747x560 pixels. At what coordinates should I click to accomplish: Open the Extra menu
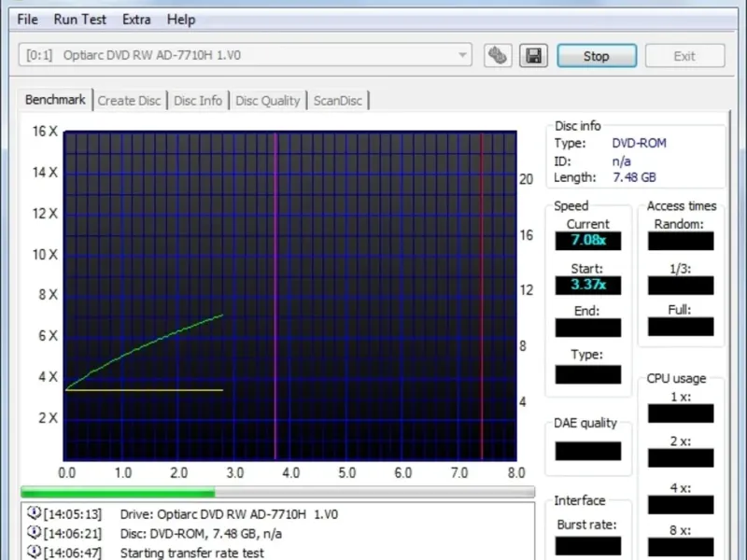(136, 20)
